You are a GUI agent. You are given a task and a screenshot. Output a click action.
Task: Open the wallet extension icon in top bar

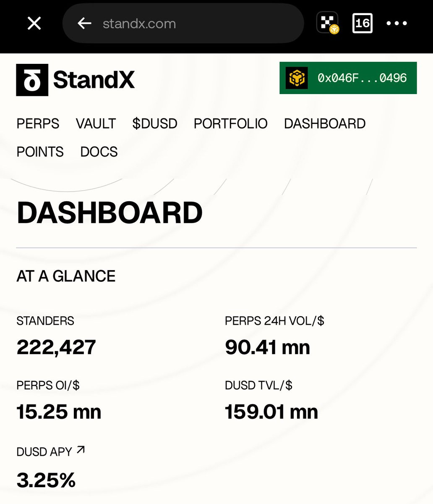click(x=328, y=23)
